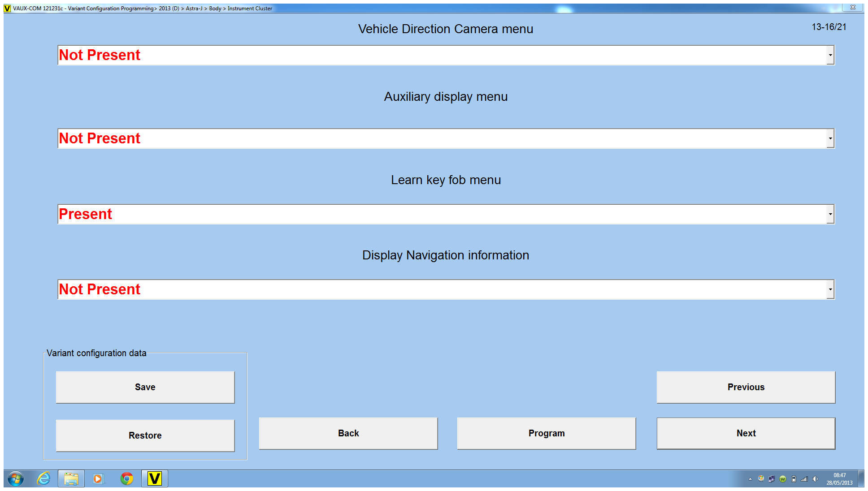Click the volume speaker tray icon
The image size is (868, 491).
click(x=815, y=479)
